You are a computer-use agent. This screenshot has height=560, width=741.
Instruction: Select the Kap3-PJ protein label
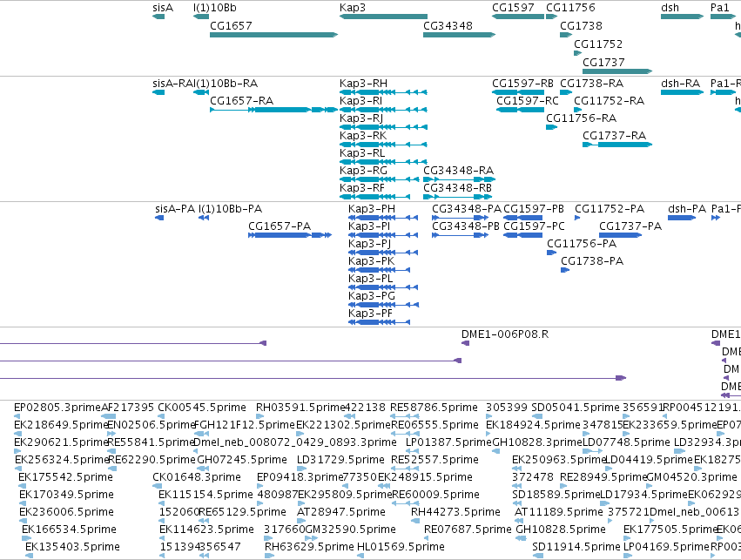[x=370, y=245]
